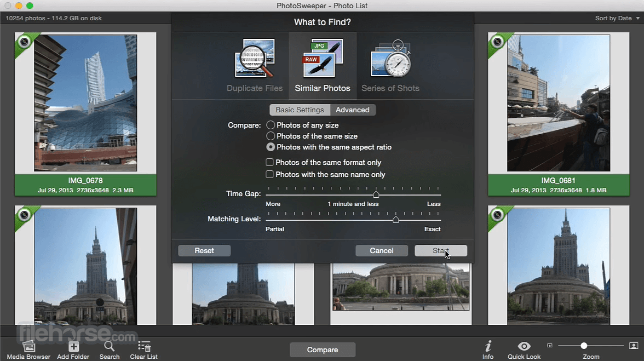Open the Search tool in bottom toolbar

tap(110, 346)
